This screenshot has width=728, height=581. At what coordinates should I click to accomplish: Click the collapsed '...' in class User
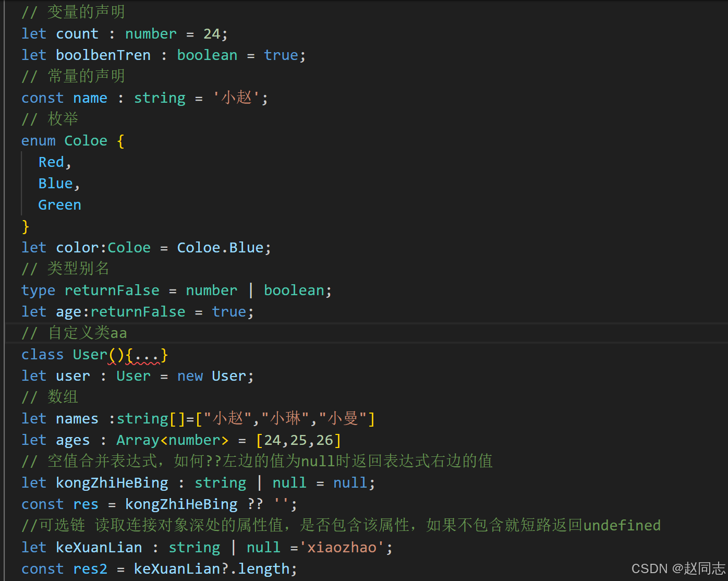(x=147, y=355)
